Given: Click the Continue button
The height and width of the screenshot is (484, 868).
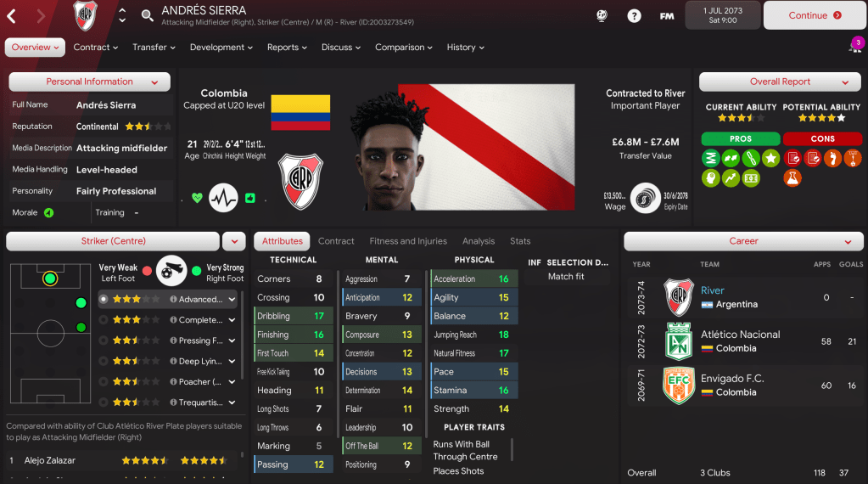Looking at the screenshot, I should click(x=815, y=15).
